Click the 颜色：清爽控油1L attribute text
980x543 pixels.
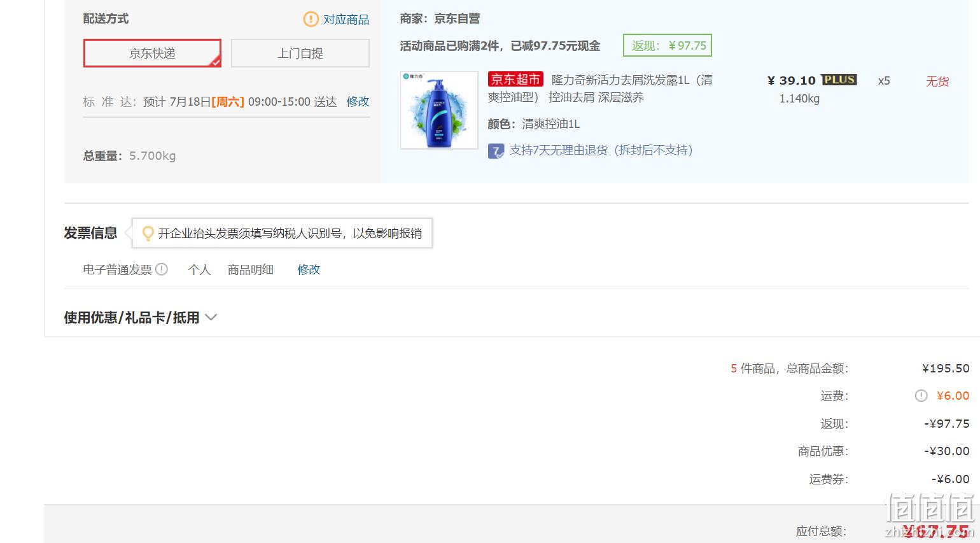(534, 124)
